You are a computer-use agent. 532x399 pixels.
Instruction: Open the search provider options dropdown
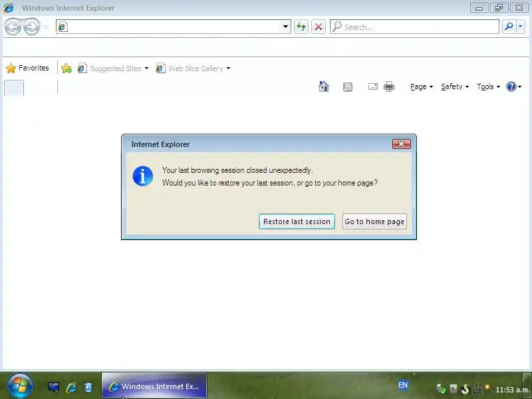(521, 27)
